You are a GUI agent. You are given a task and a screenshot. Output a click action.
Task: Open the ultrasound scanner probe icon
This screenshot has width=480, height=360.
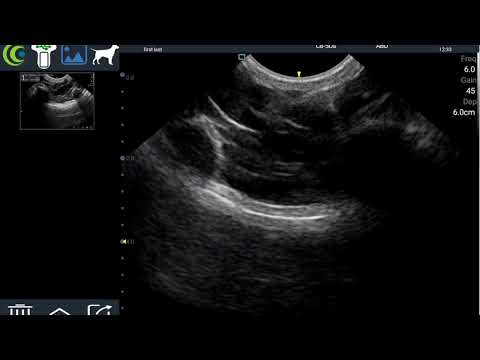click(44, 56)
